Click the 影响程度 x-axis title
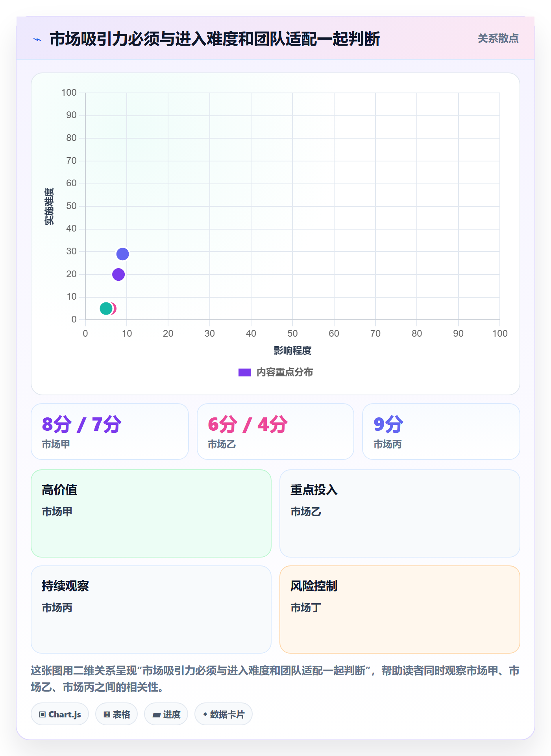 pyautogui.click(x=292, y=350)
